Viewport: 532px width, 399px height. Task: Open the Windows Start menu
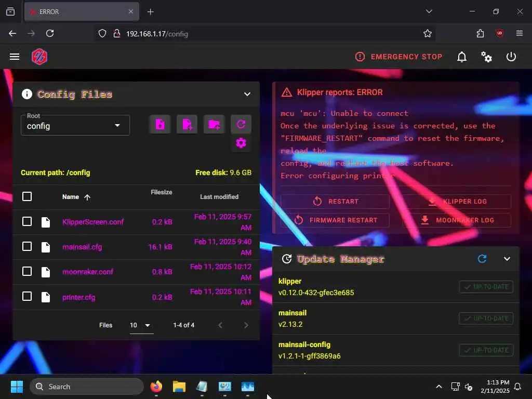(16, 387)
